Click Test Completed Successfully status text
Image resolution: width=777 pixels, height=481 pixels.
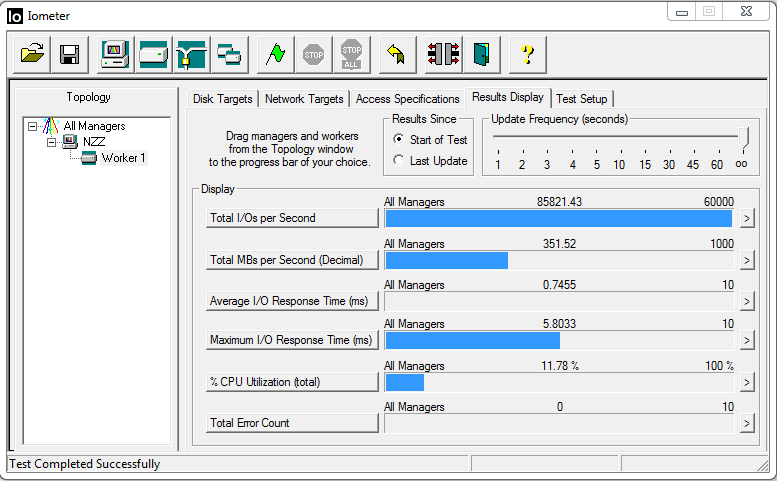85,464
